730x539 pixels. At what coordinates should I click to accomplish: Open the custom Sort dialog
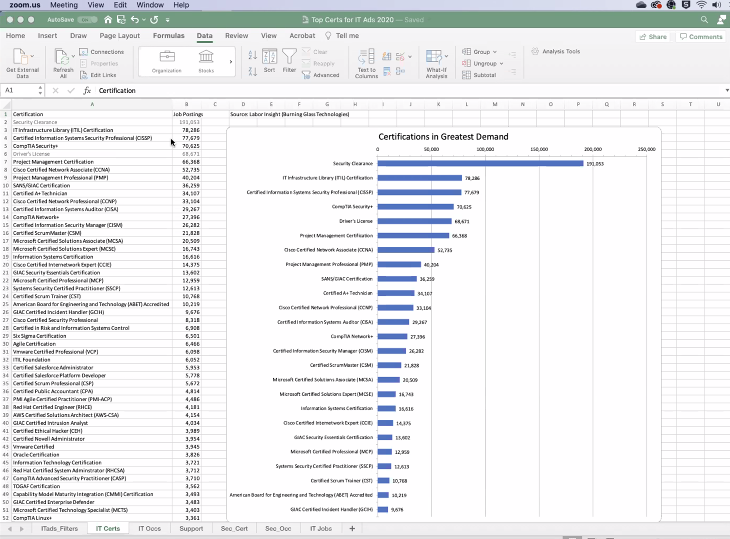[x=270, y=61]
